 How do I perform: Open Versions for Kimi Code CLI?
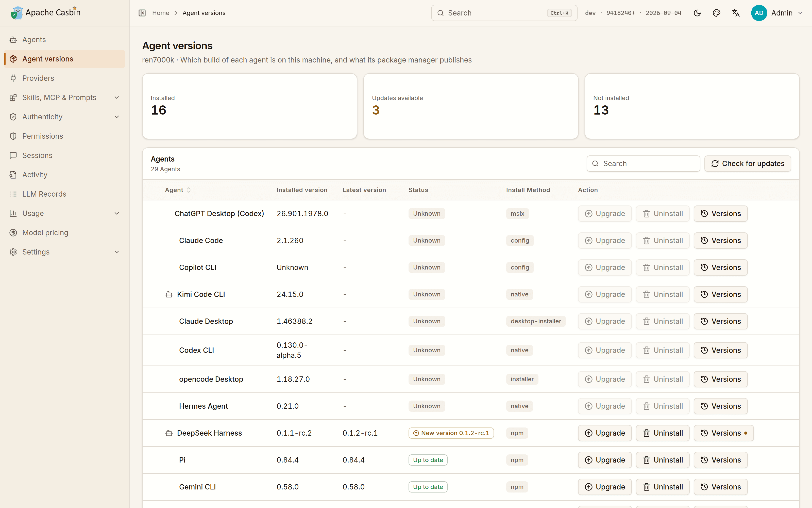[x=720, y=294]
